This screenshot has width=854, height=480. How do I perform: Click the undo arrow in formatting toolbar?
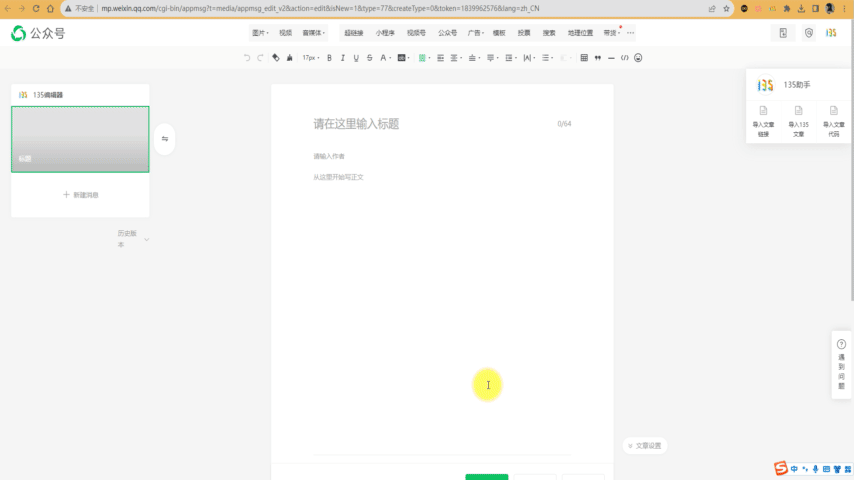[x=247, y=58]
